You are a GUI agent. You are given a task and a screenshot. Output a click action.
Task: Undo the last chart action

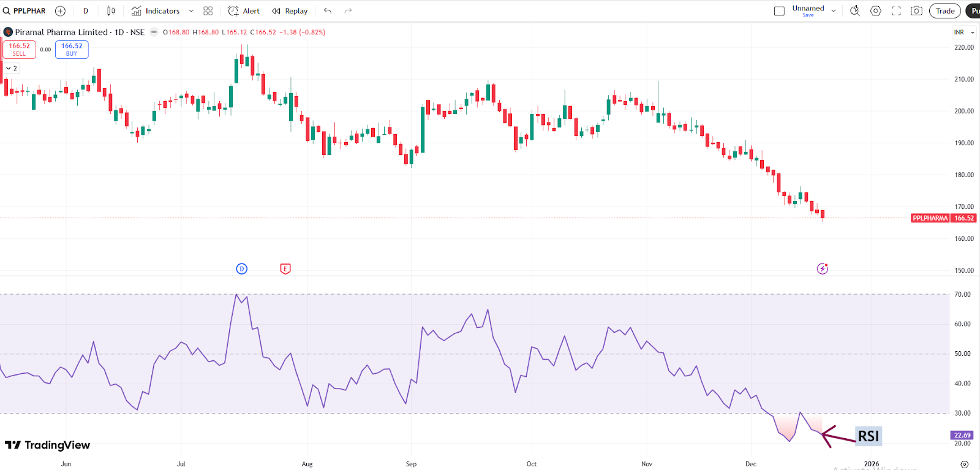328,11
